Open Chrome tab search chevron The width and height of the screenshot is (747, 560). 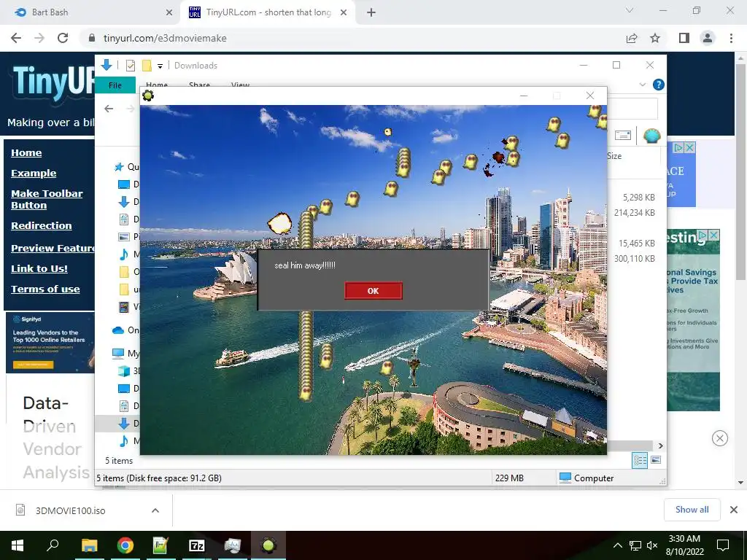coord(630,10)
